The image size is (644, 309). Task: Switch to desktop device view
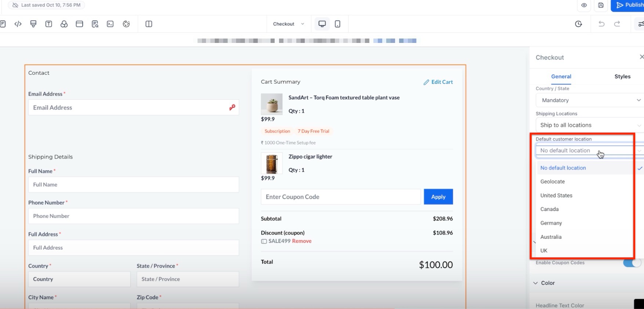(x=322, y=24)
